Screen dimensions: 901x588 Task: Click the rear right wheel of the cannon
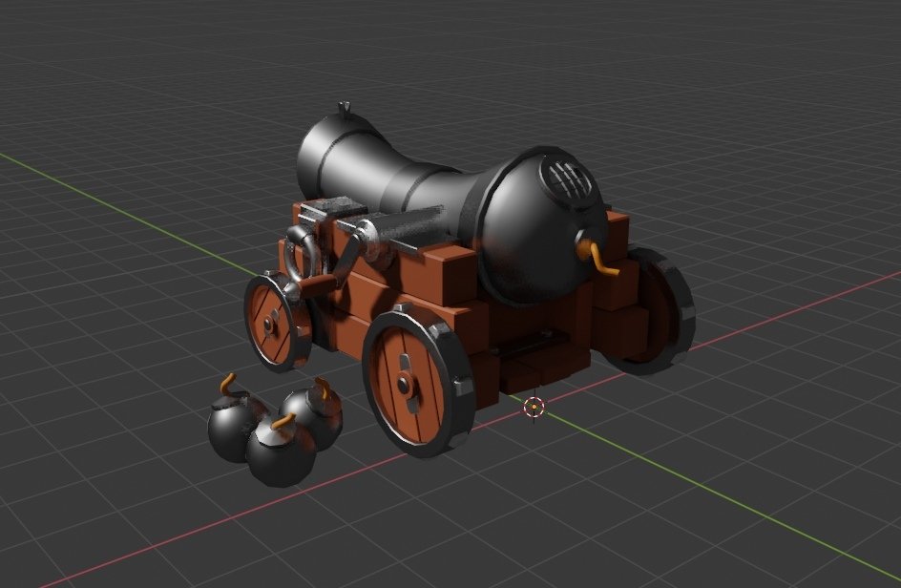click(x=659, y=315)
